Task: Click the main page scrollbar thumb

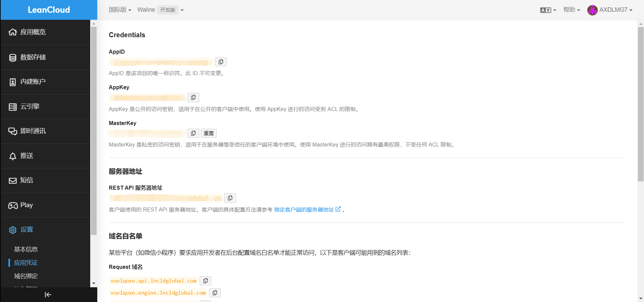Action: tap(641, 104)
